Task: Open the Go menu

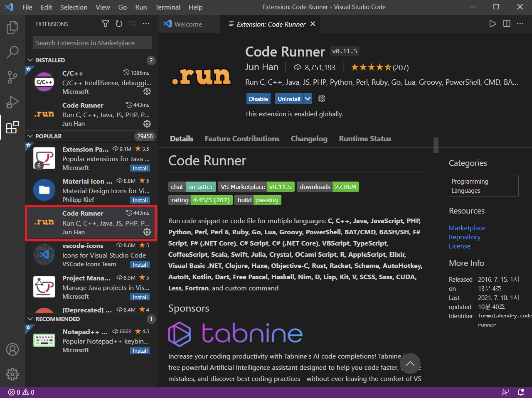Action: tap(123, 7)
